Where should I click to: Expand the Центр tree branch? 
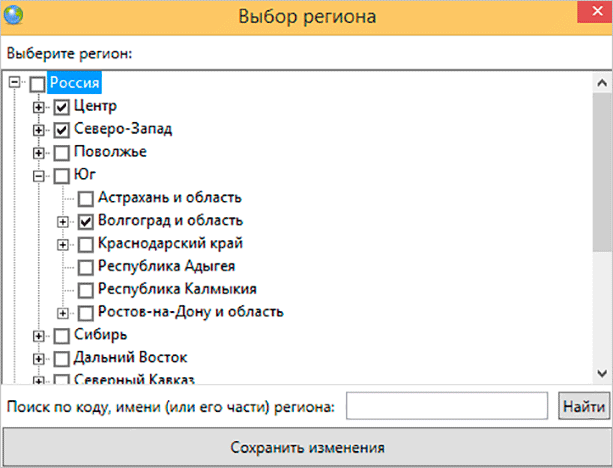point(39,107)
